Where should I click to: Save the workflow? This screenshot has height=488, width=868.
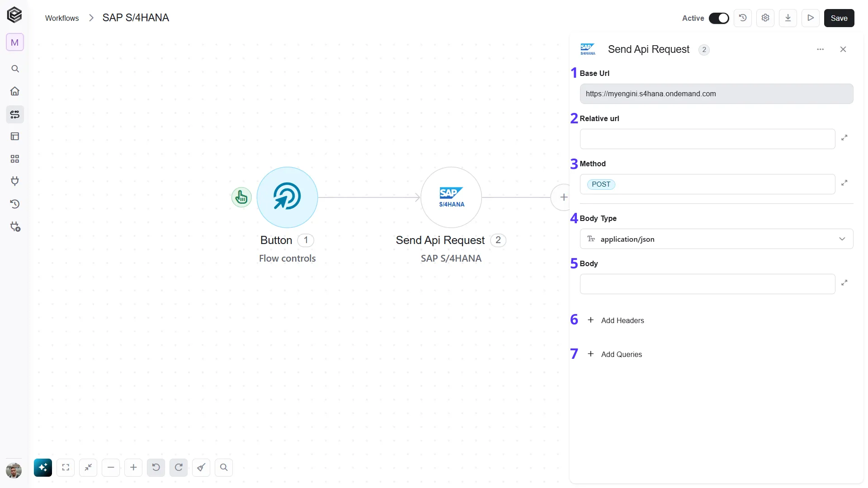[x=839, y=18]
